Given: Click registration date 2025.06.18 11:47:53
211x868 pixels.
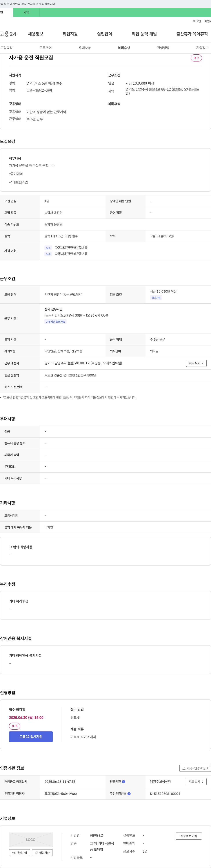Looking at the screenshot, I should pos(60,781).
